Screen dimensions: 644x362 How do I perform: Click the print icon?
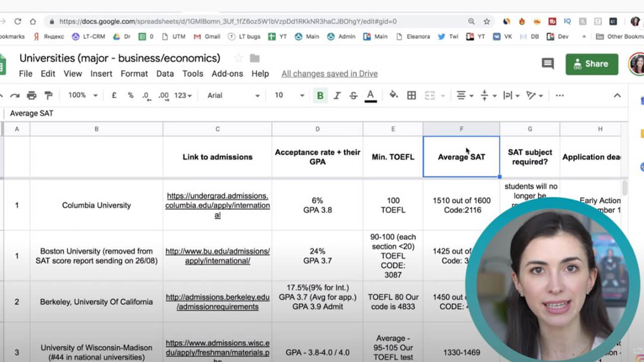(x=32, y=96)
